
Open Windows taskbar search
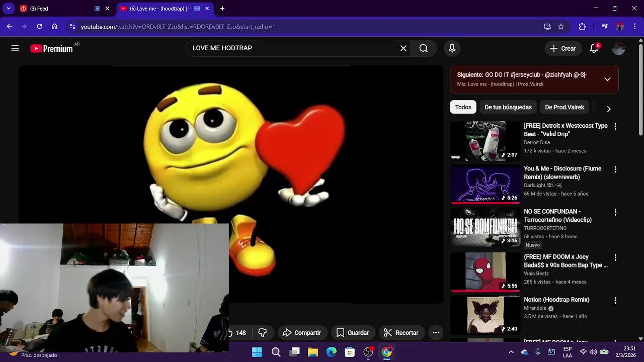point(276,352)
